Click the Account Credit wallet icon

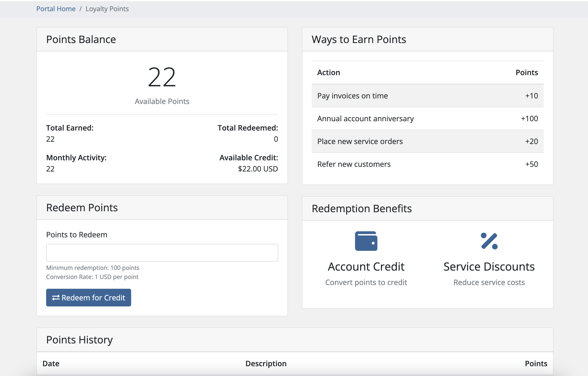(x=366, y=241)
